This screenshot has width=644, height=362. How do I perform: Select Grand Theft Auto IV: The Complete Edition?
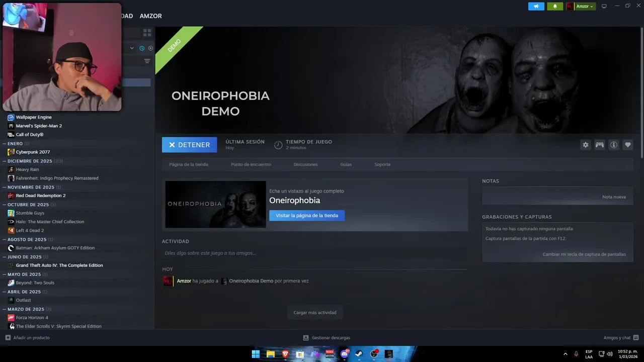click(x=59, y=265)
